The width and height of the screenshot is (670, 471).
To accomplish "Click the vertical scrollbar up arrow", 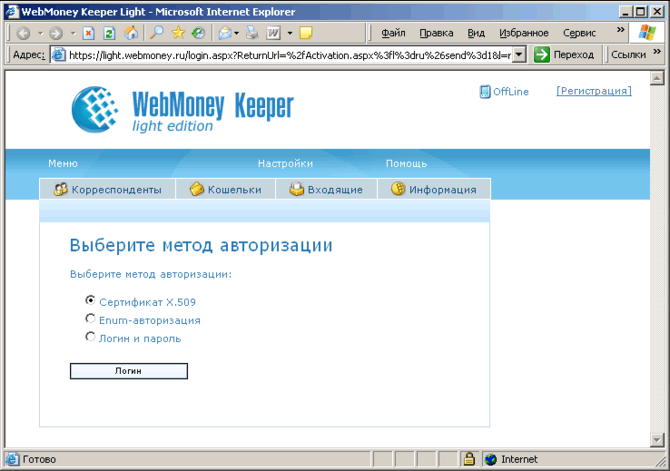I will (657, 78).
